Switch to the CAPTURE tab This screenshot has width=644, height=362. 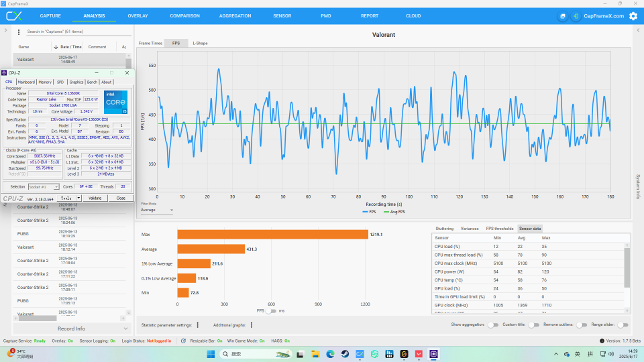(x=50, y=16)
